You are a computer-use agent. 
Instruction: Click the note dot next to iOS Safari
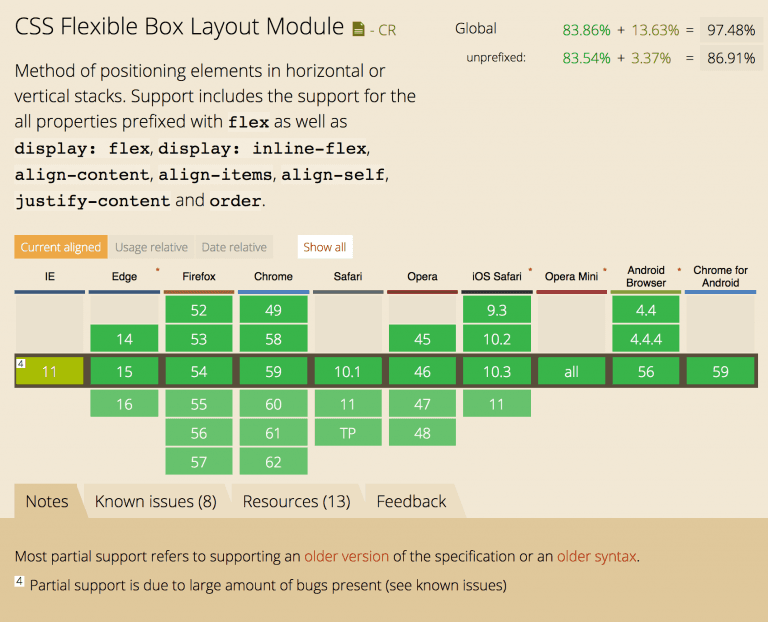coord(530,270)
